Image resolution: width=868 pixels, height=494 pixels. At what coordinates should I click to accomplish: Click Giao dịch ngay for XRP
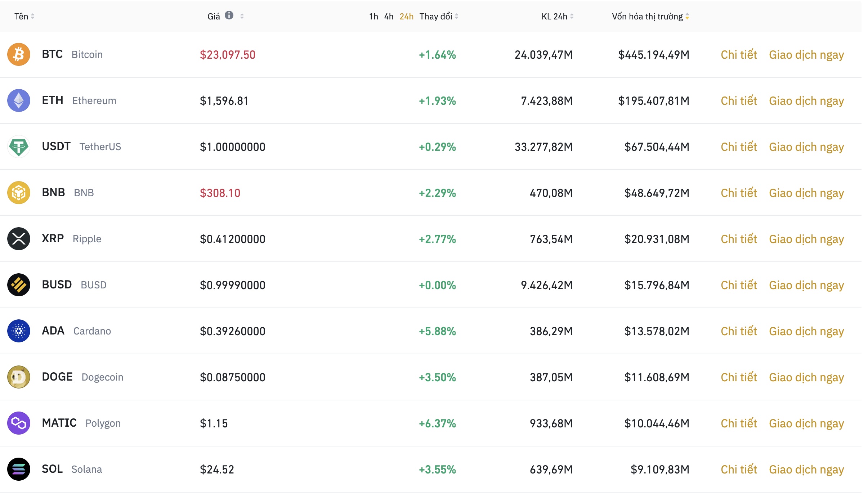pyautogui.click(x=806, y=240)
